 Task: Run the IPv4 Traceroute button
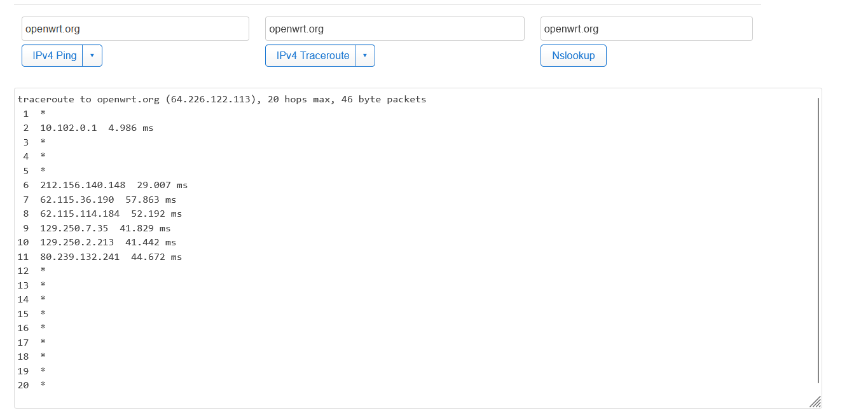[x=310, y=55]
